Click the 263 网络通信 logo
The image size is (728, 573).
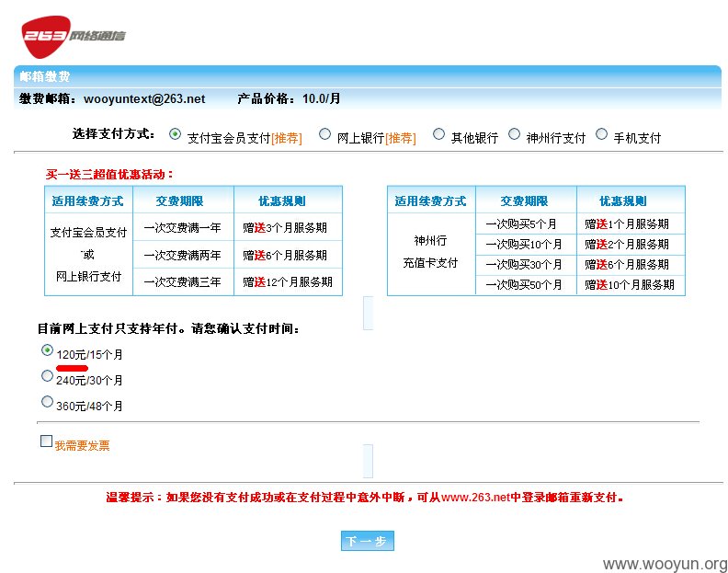[74, 37]
